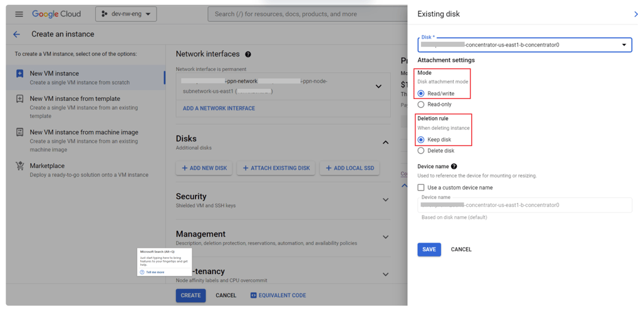Screen dimensions: 644x311
Task: Click the Equivalent Code icon
Action: pos(253,295)
